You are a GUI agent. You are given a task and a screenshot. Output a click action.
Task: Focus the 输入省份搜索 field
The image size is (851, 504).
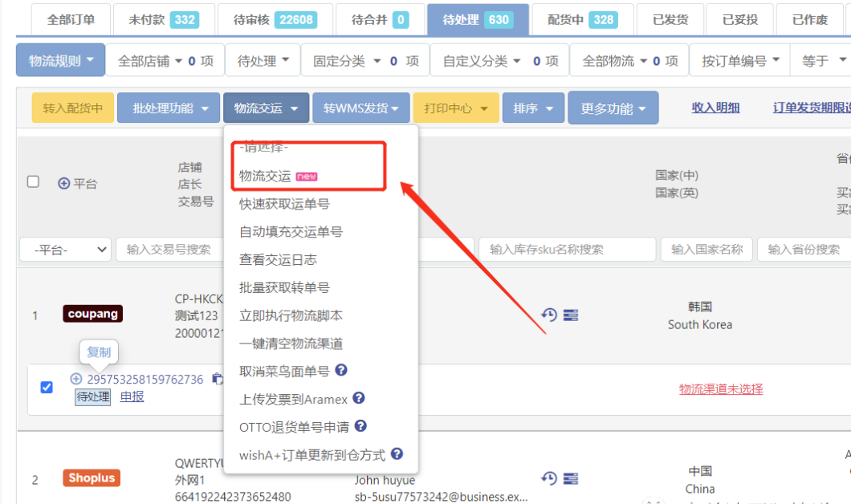[804, 250]
